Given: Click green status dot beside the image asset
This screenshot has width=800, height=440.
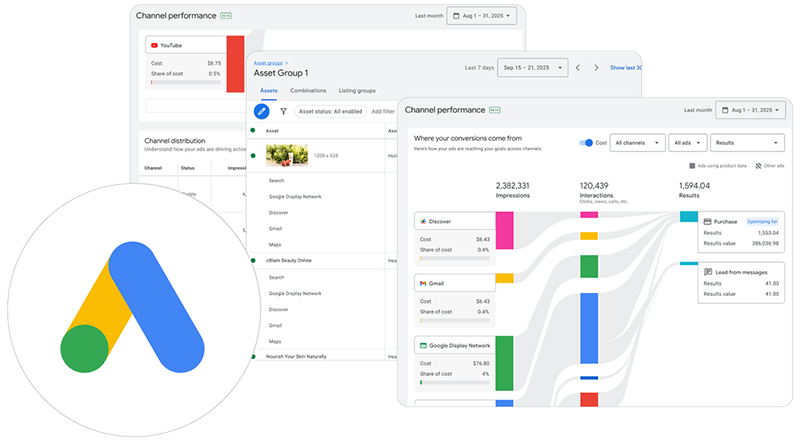Looking at the screenshot, I should pos(253,155).
